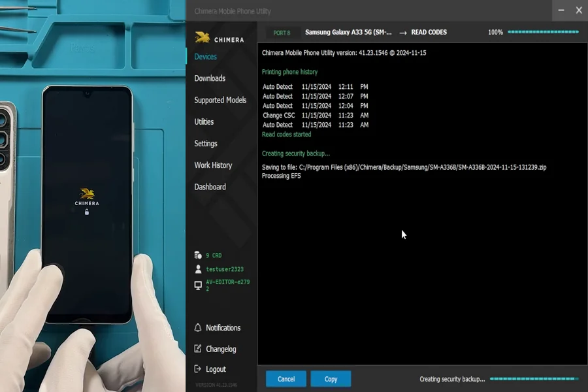The height and width of the screenshot is (392, 588).
Task: Select the PORT 8 device tab
Action: [x=282, y=33]
